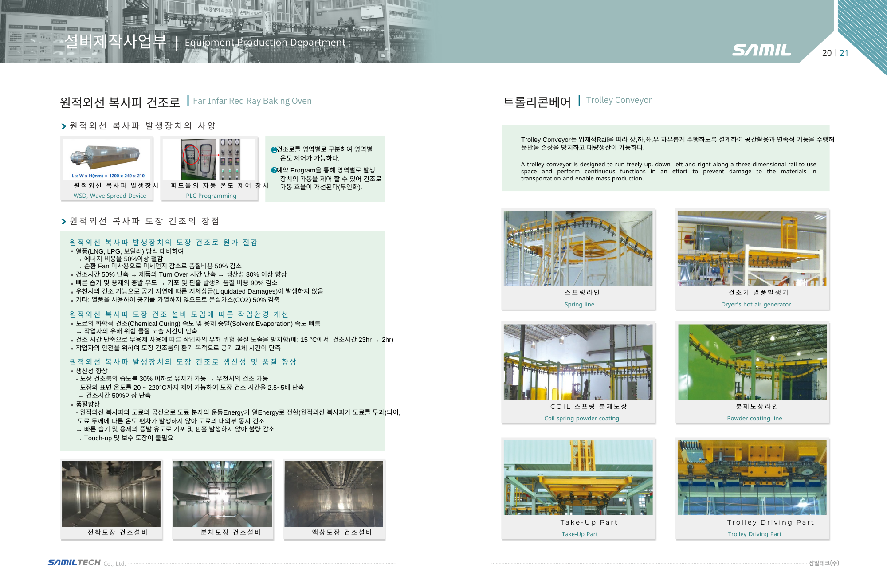Click numbered bullet 1 in green box
This screenshot has height=588, width=887.
tap(274, 150)
